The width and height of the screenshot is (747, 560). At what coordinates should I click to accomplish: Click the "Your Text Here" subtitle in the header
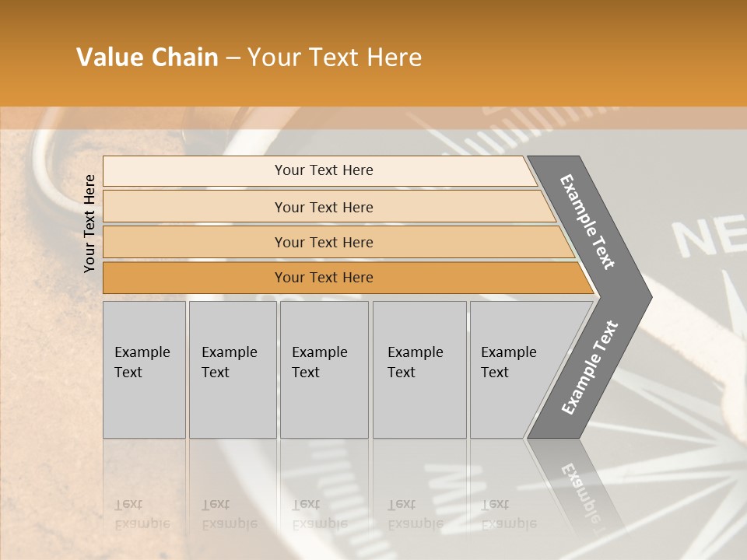[335, 58]
